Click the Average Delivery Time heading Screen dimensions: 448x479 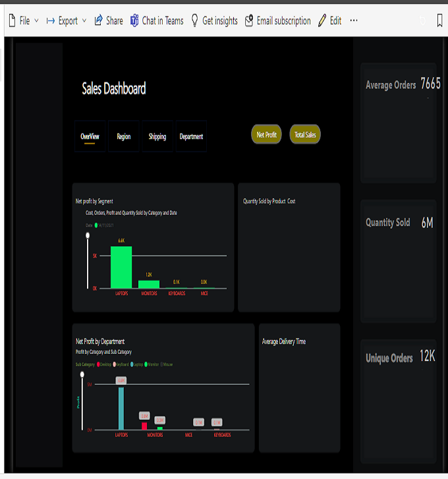tap(284, 341)
